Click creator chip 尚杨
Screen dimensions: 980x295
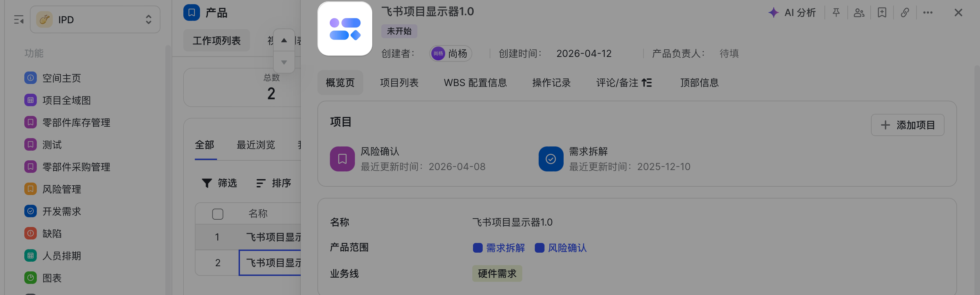pos(451,53)
